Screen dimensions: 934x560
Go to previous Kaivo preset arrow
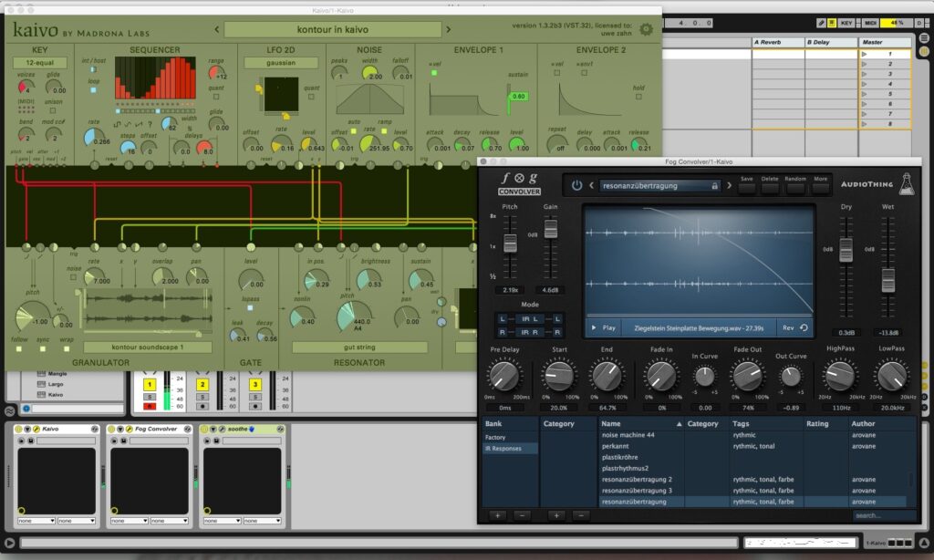point(217,29)
